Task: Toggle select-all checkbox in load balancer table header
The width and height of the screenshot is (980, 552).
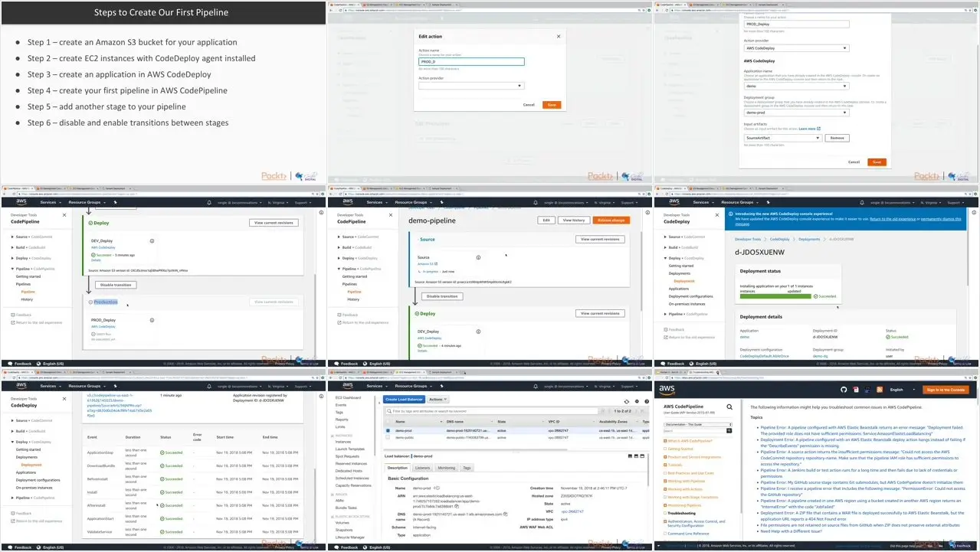Action: [x=389, y=421]
